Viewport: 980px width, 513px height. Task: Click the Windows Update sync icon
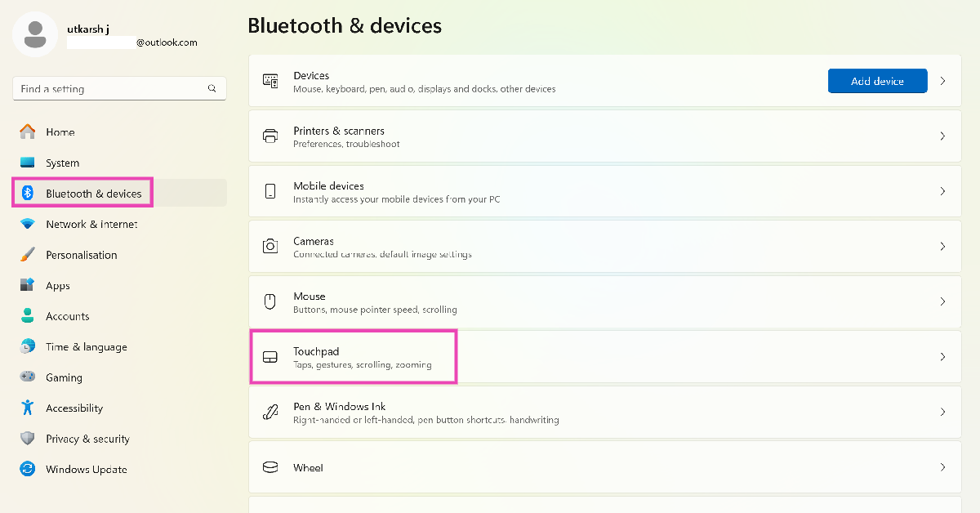click(28, 469)
